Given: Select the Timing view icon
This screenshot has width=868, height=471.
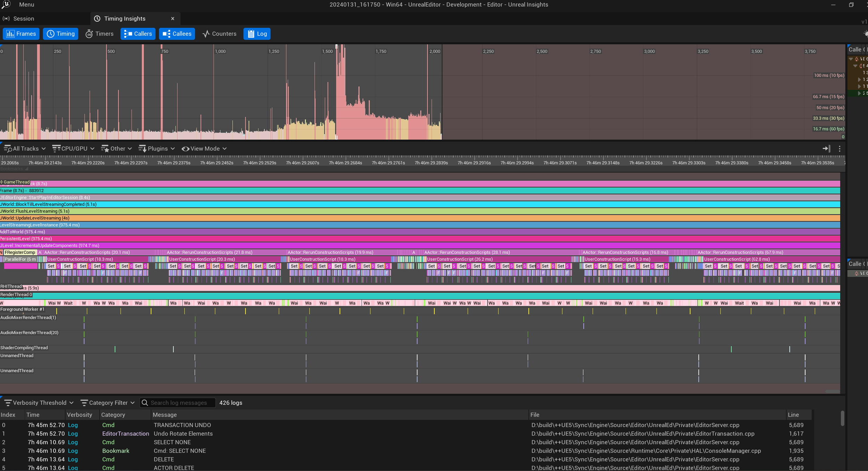Looking at the screenshot, I should pyautogui.click(x=61, y=34).
